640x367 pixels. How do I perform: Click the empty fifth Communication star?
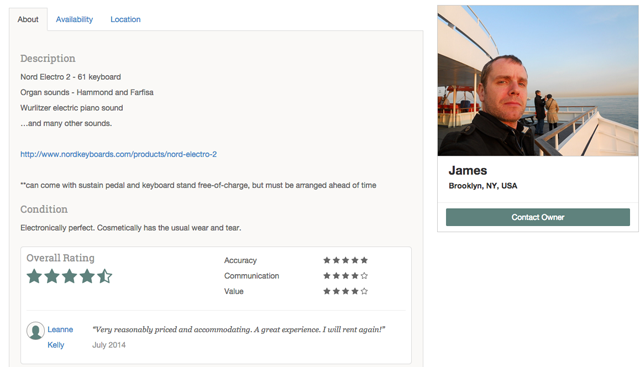pyautogui.click(x=364, y=276)
